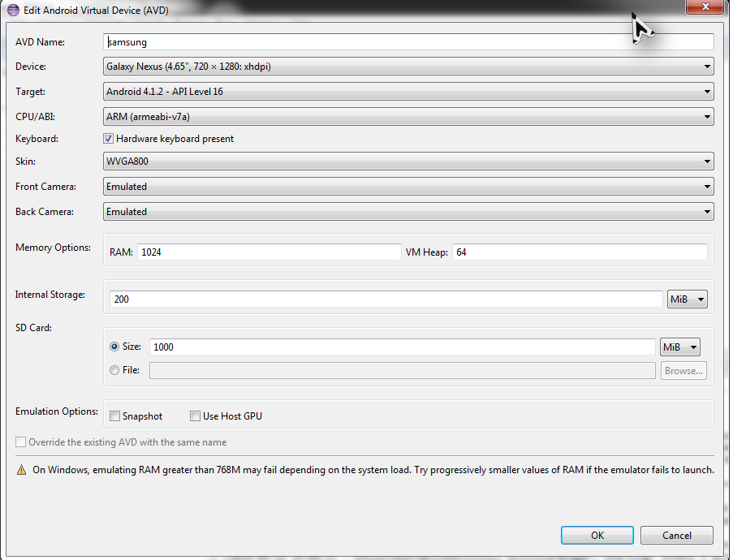The width and height of the screenshot is (733, 560).
Task: Open the Target dropdown for Android 4.1.2
Action: 707,92
